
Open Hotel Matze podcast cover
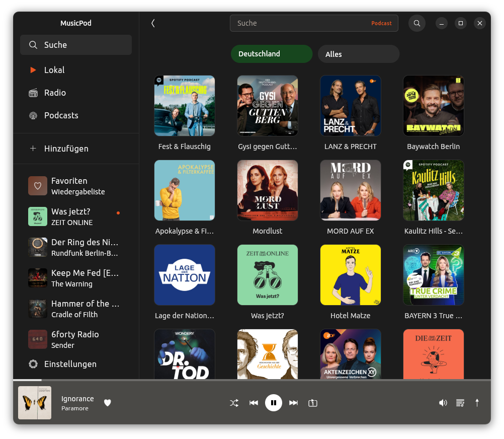pyautogui.click(x=351, y=275)
